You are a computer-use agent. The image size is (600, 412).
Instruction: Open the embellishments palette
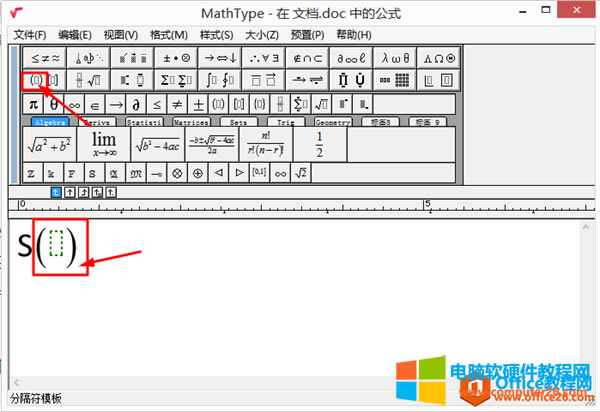[x=132, y=58]
